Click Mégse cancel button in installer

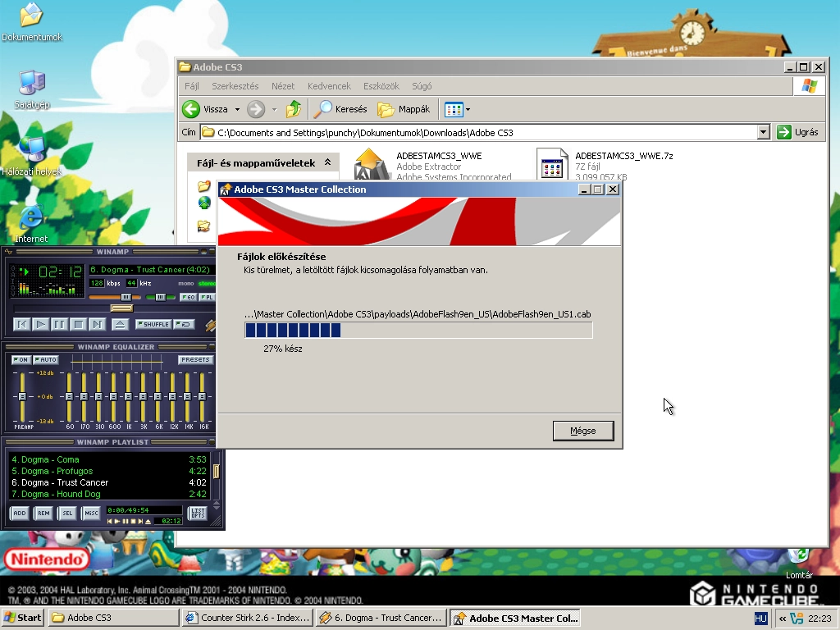click(x=583, y=431)
